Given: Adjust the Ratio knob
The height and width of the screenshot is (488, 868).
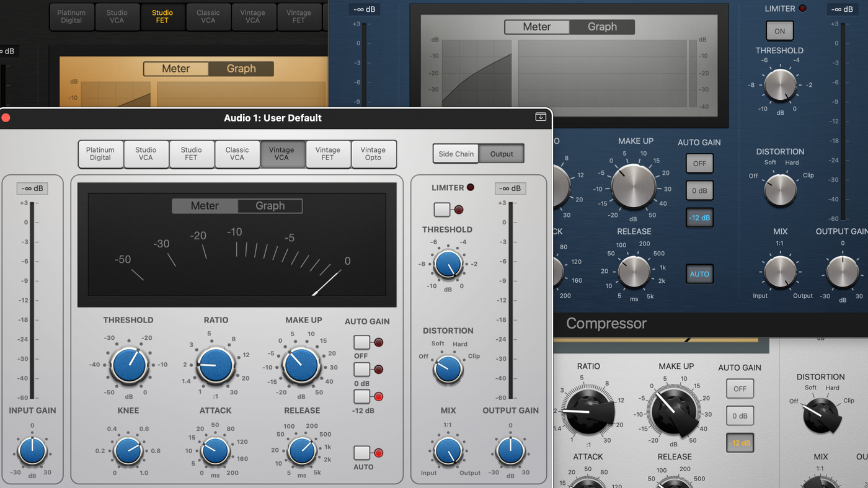Looking at the screenshot, I should click(x=215, y=366).
